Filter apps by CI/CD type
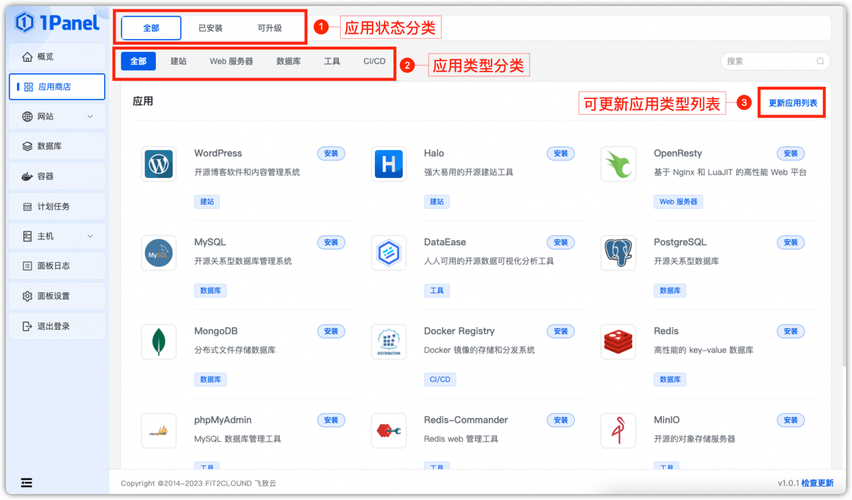This screenshot has width=852, height=500. pos(374,61)
